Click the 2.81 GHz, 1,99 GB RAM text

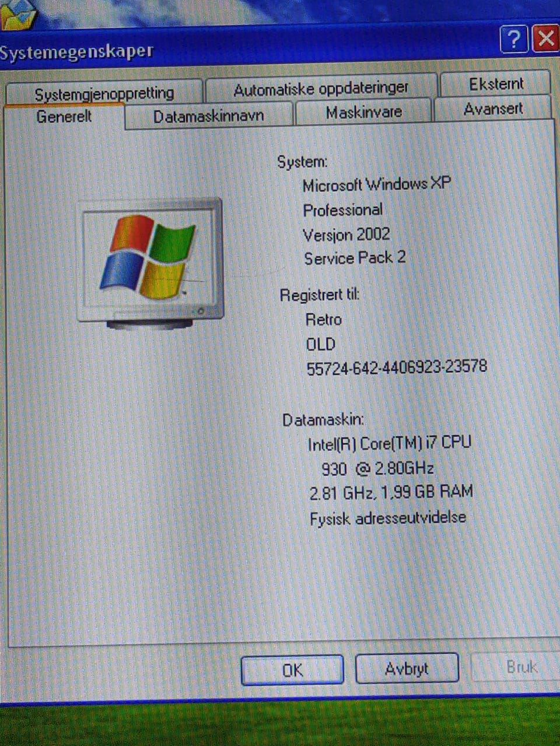coord(391,492)
